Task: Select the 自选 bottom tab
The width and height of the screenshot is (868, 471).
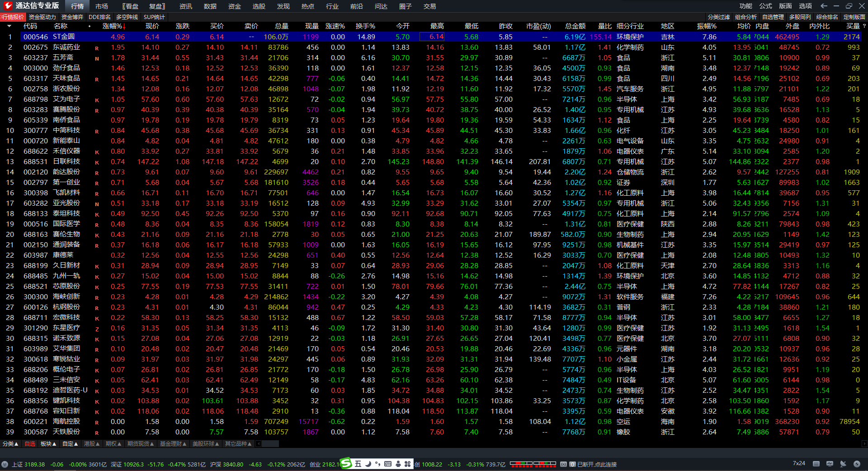Action: [30, 444]
